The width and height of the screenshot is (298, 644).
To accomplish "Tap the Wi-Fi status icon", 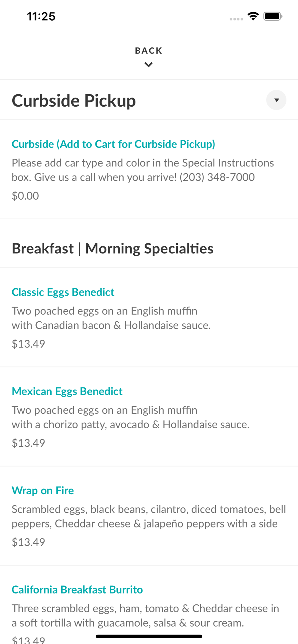I will (253, 16).
